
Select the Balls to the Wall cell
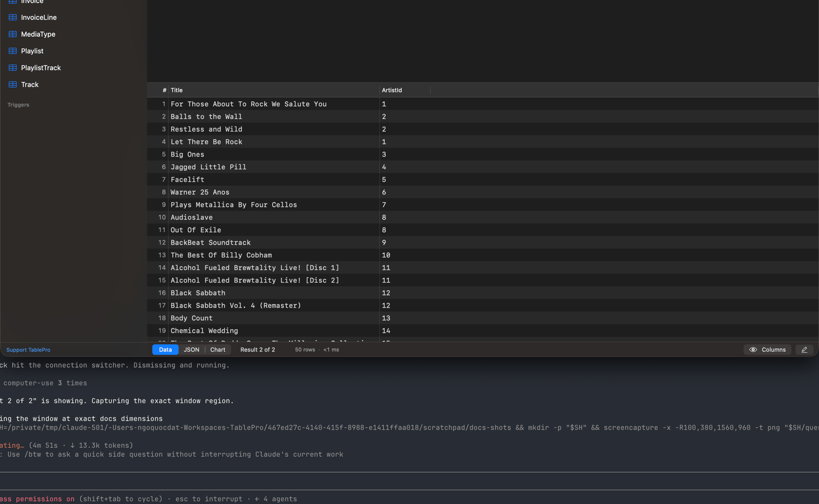[x=274, y=117]
